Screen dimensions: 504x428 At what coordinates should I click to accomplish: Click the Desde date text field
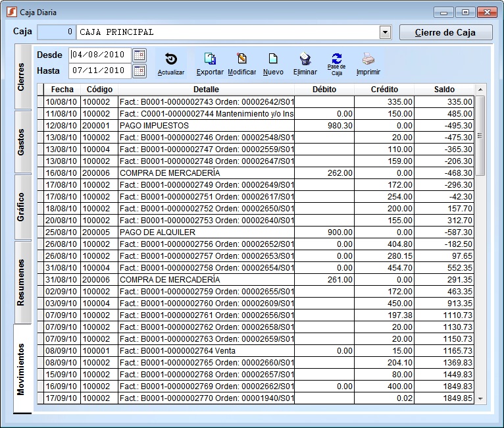pyautogui.click(x=99, y=55)
